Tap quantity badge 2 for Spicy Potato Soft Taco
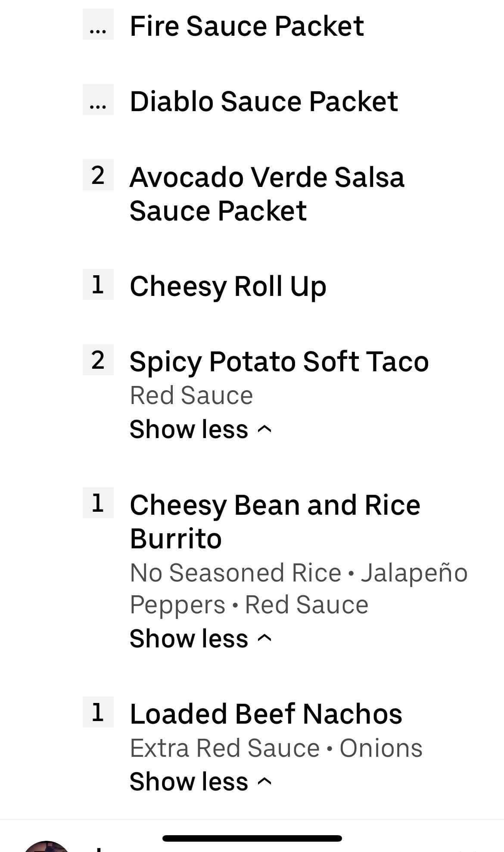504x852 pixels. click(98, 360)
